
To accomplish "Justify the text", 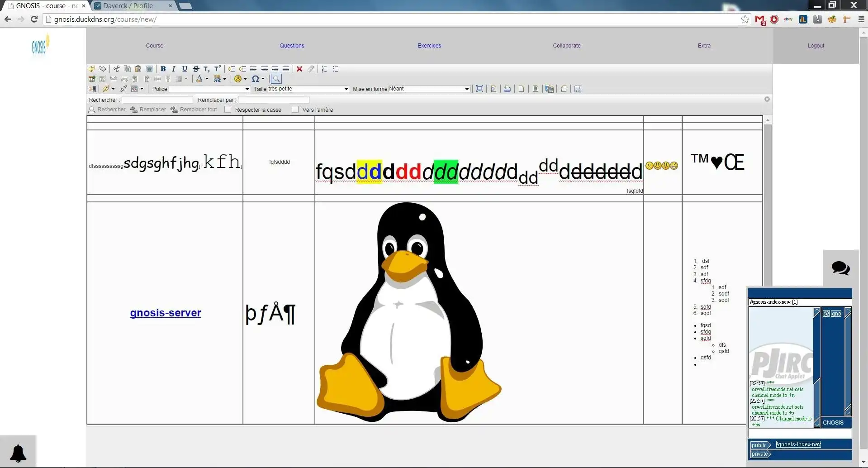I will pyautogui.click(x=286, y=69).
